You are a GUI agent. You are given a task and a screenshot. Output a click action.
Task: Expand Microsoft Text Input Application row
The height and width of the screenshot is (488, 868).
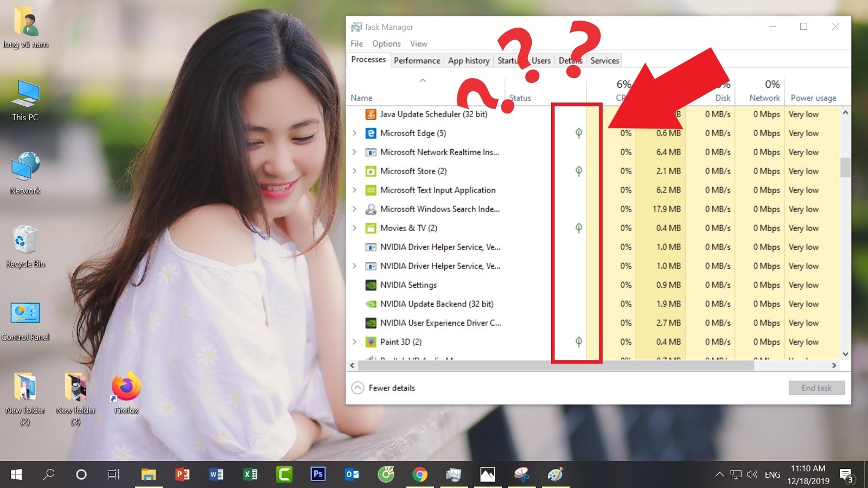tap(354, 190)
